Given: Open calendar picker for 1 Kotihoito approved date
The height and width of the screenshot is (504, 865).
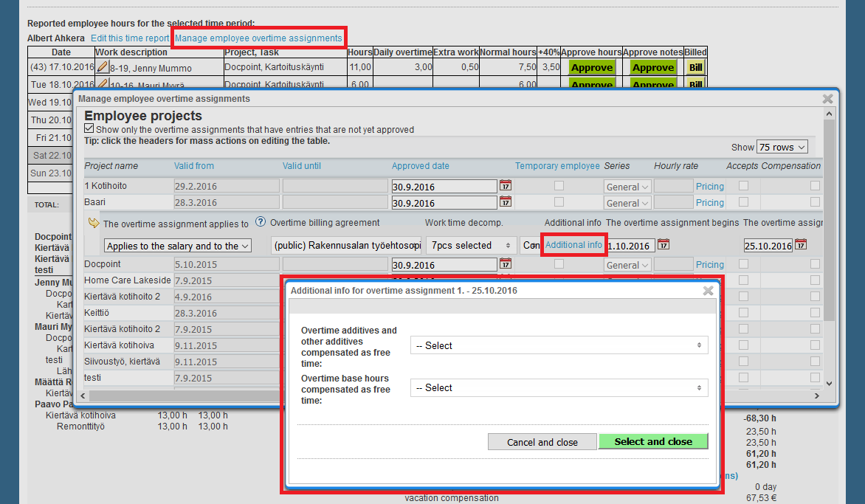Looking at the screenshot, I should click(x=506, y=186).
